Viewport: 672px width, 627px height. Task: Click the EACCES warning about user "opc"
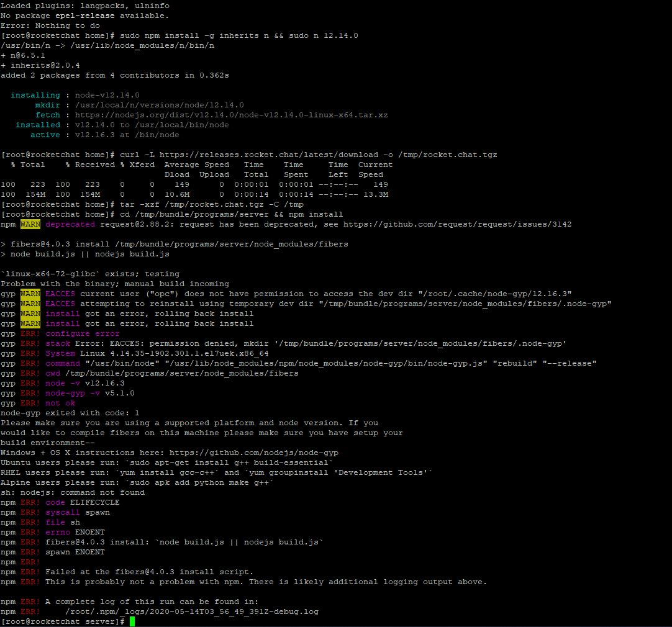click(286, 294)
